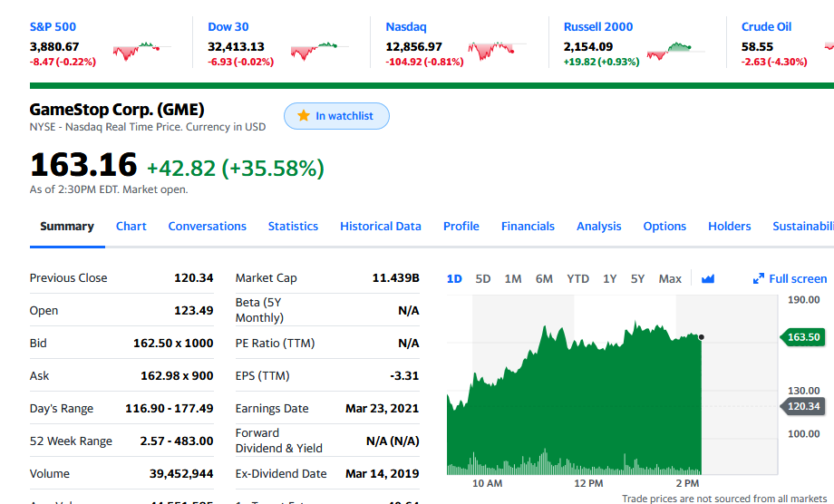Switch to the Analysis tab
Image resolution: width=834 pixels, height=504 pixels.
pos(599,227)
